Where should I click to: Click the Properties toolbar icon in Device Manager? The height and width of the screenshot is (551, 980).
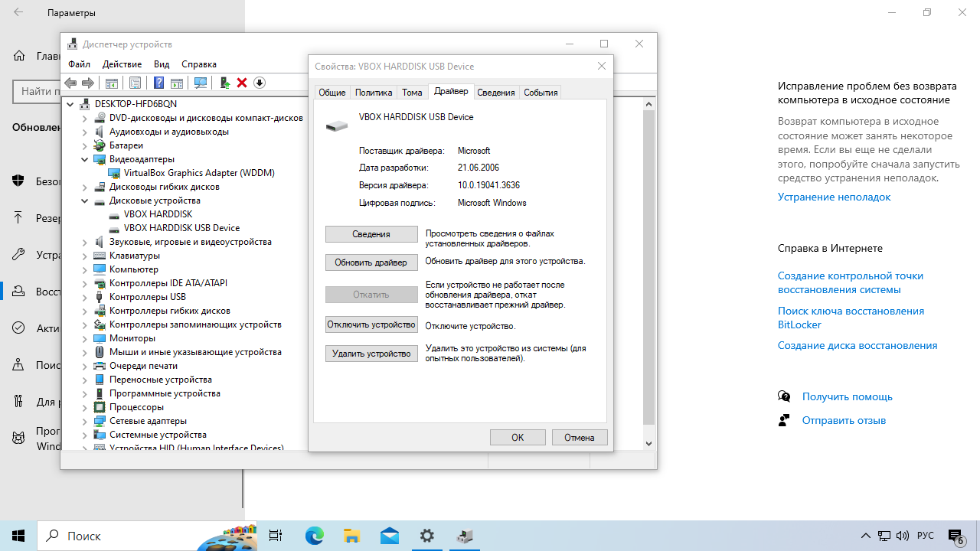[135, 83]
